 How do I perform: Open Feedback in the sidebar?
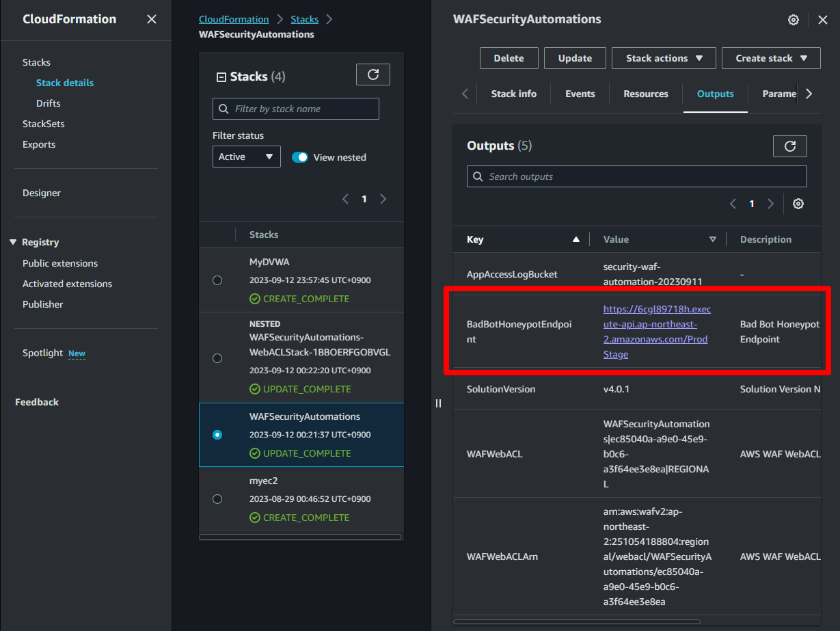click(37, 402)
